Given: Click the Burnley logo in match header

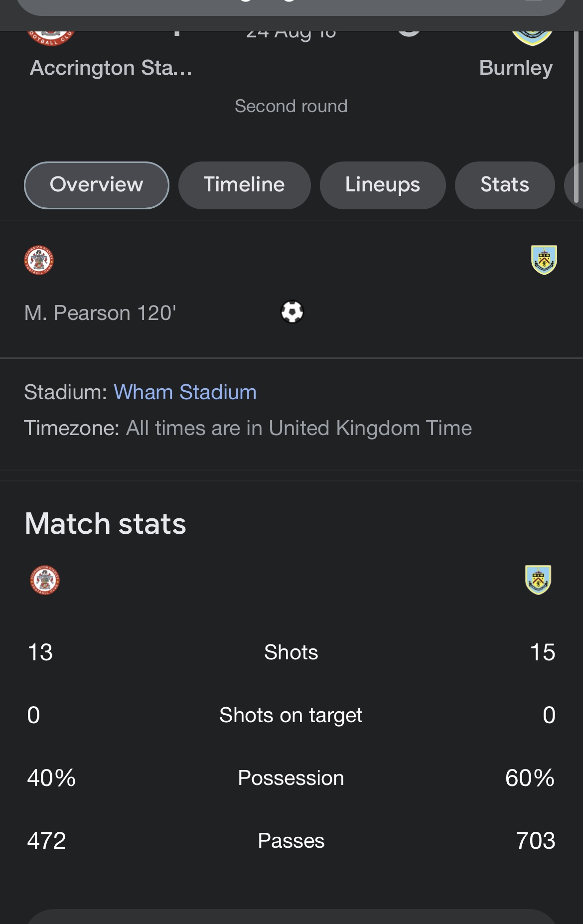Looking at the screenshot, I should click(x=532, y=38).
